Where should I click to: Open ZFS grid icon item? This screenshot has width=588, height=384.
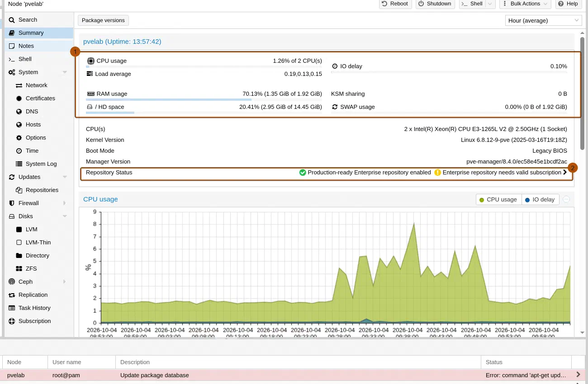click(19, 269)
